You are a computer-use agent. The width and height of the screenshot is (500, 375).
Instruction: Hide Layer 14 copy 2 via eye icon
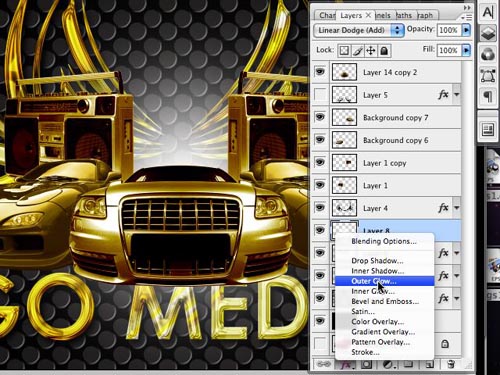coord(320,72)
